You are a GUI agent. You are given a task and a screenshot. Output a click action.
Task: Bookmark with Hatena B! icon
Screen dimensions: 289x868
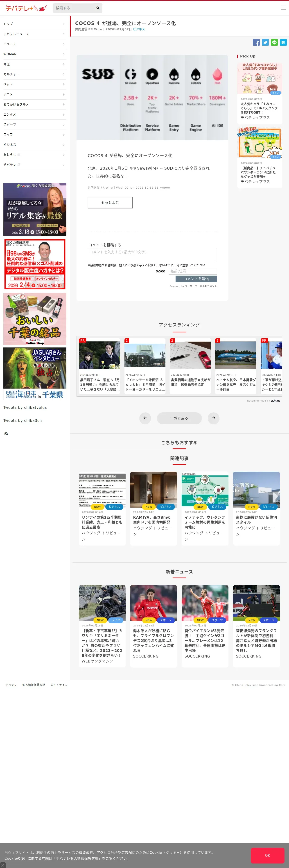click(283, 42)
